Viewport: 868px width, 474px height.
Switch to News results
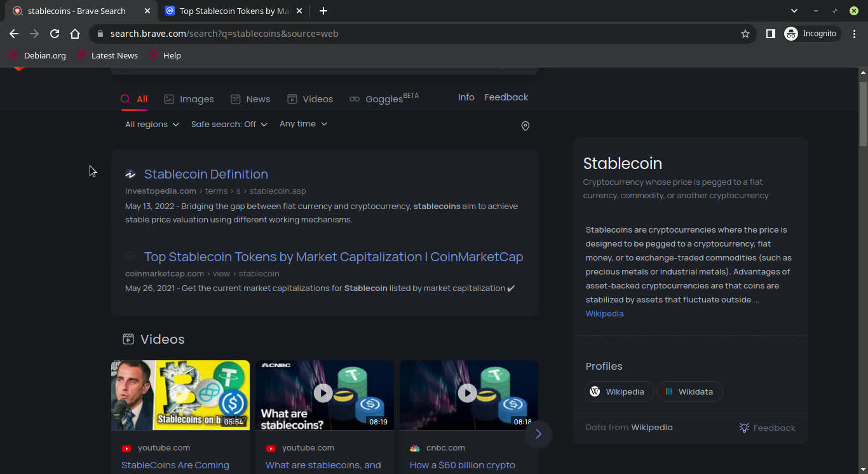(x=250, y=99)
